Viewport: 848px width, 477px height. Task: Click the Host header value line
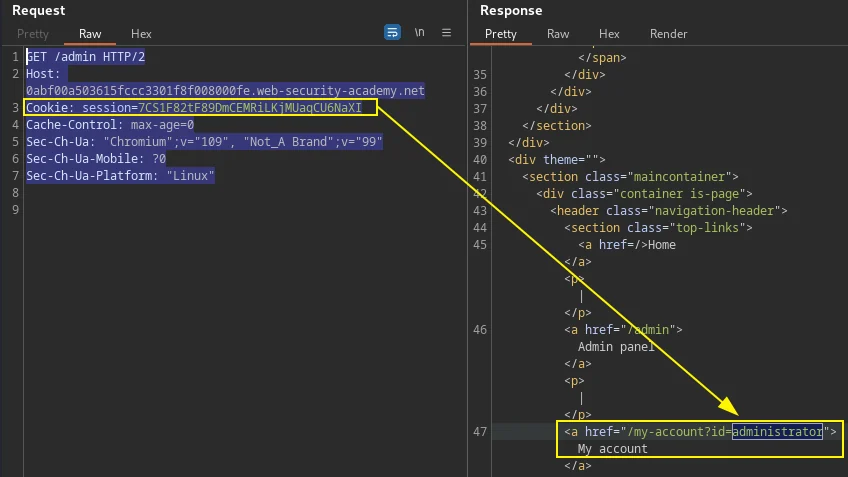(225, 90)
